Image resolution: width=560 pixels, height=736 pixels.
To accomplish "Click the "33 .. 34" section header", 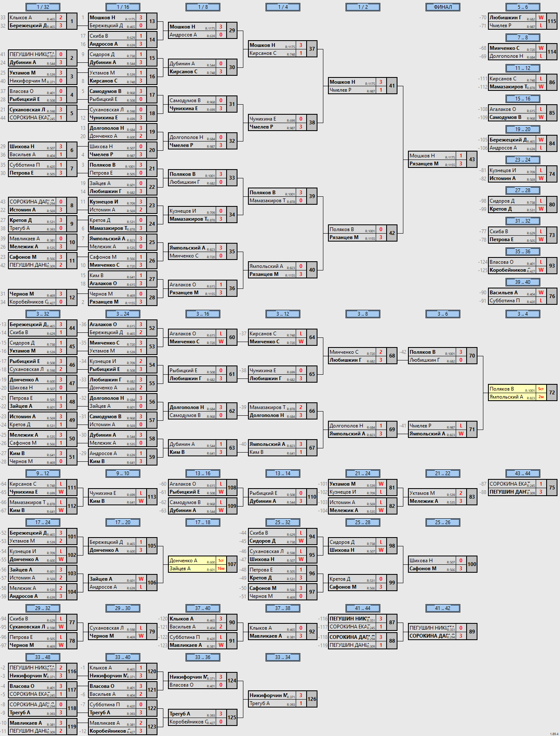I will (x=283, y=657).
